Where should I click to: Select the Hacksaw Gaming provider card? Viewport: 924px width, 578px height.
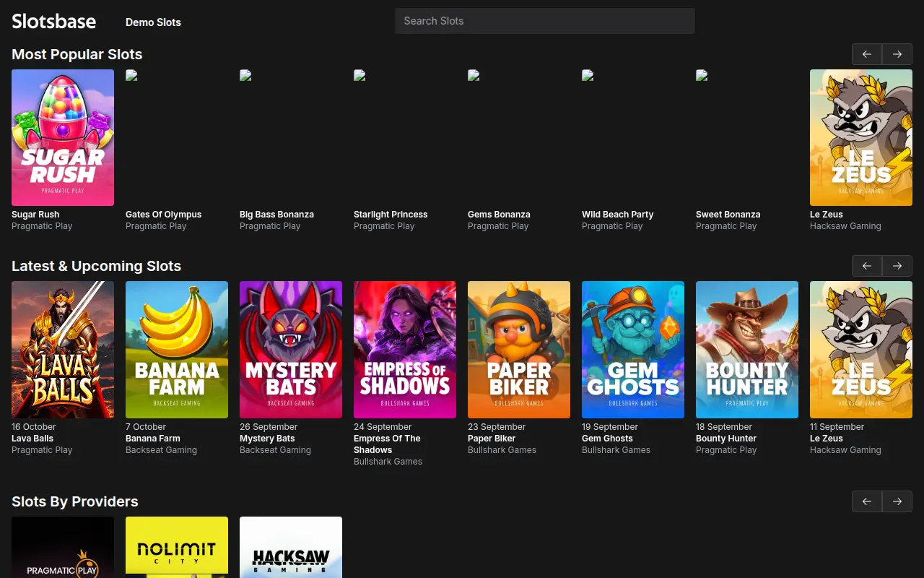(291, 547)
